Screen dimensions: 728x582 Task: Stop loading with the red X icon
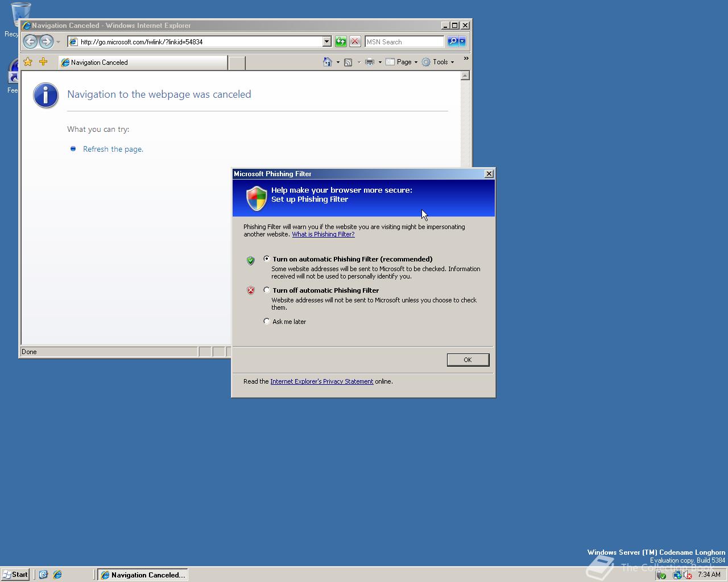pos(355,41)
